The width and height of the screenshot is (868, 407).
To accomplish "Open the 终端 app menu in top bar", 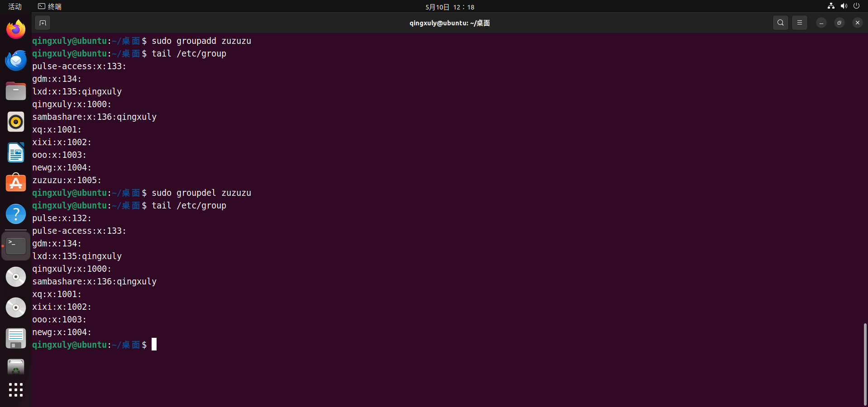I will tap(50, 6).
